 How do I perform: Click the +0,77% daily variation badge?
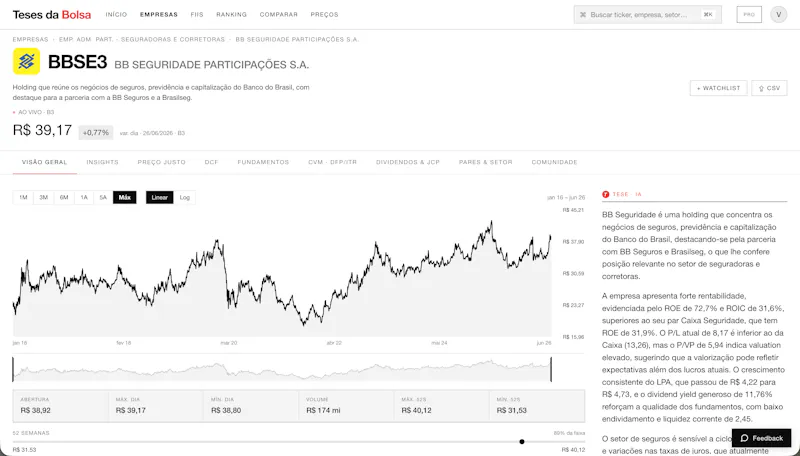point(96,133)
